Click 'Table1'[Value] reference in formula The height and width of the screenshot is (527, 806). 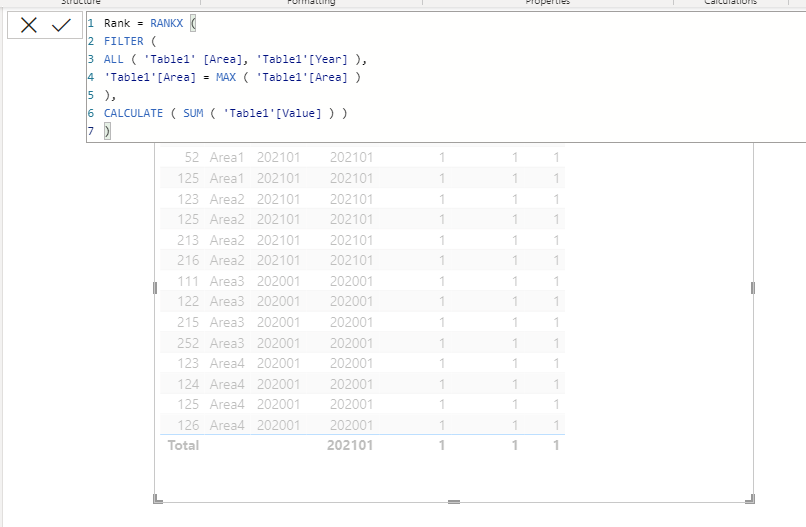272,113
